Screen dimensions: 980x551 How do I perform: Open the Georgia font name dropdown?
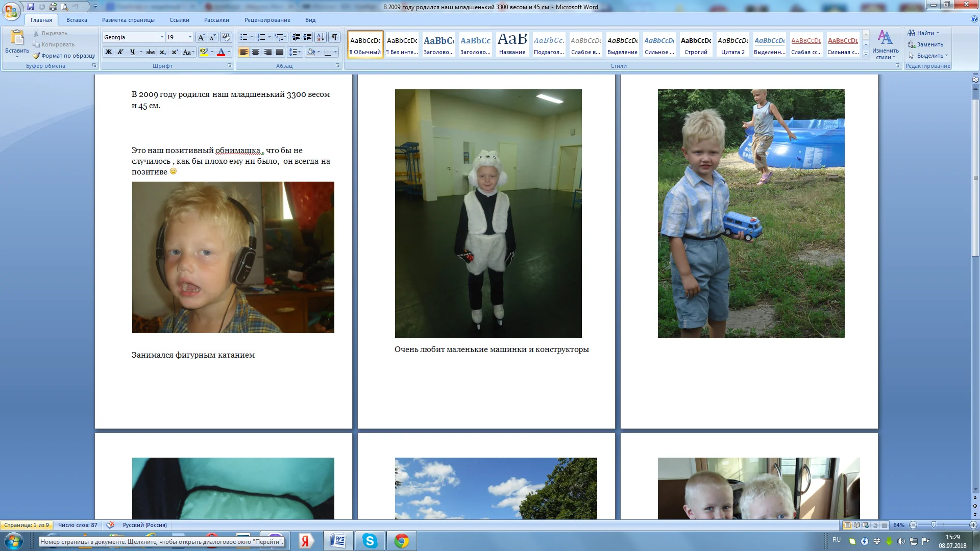click(162, 37)
